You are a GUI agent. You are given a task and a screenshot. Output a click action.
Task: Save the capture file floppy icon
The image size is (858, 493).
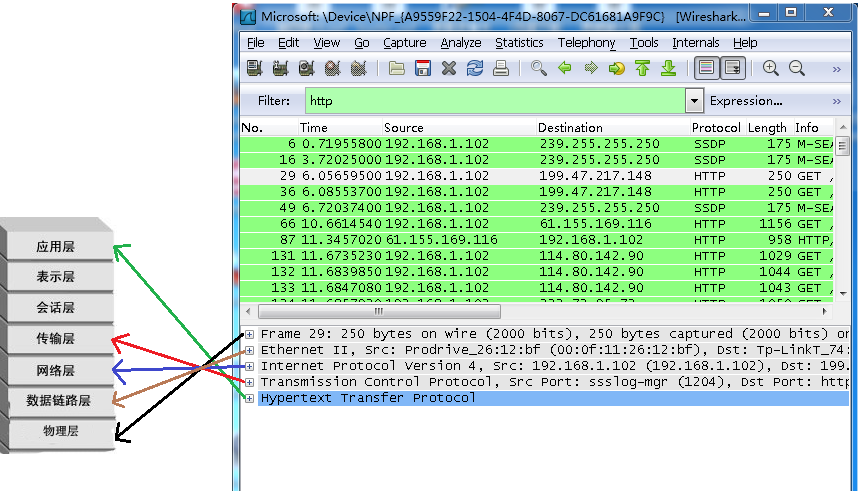[423, 68]
